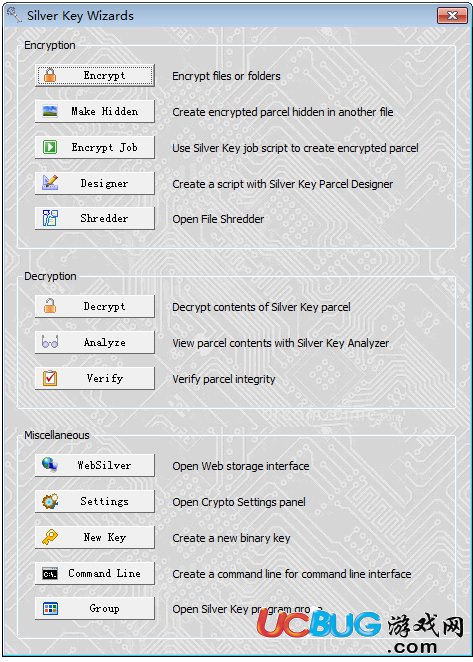The image size is (473, 662).
Task: Open the Encrypt wizard button
Action: [95, 76]
